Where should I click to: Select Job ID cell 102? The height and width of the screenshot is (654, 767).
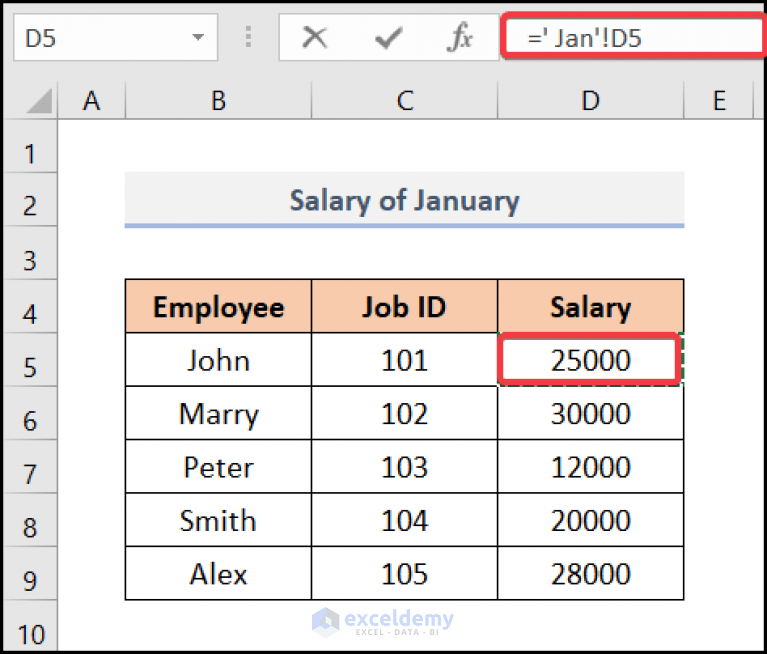click(x=405, y=413)
